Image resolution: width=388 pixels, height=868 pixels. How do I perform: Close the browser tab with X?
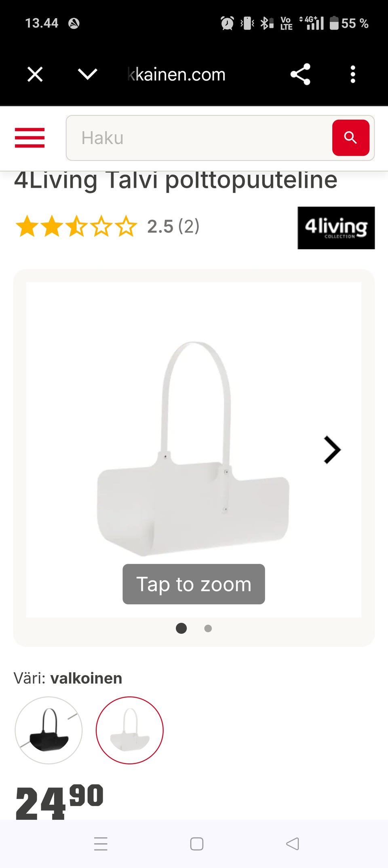pos(35,74)
